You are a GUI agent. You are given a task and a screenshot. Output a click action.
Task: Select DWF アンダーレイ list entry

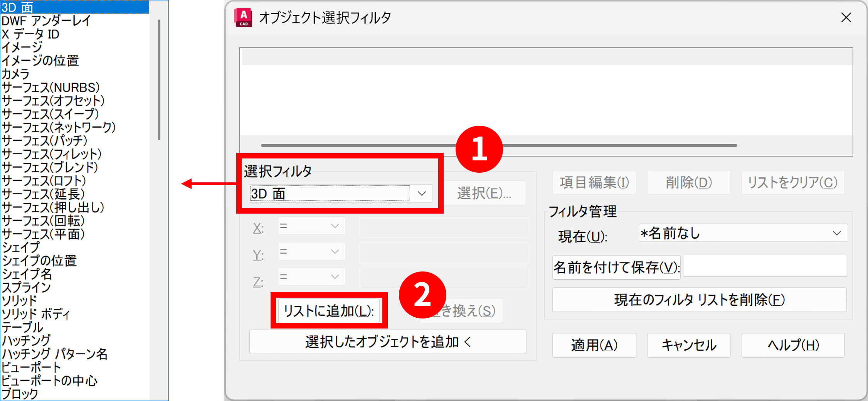[46, 21]
